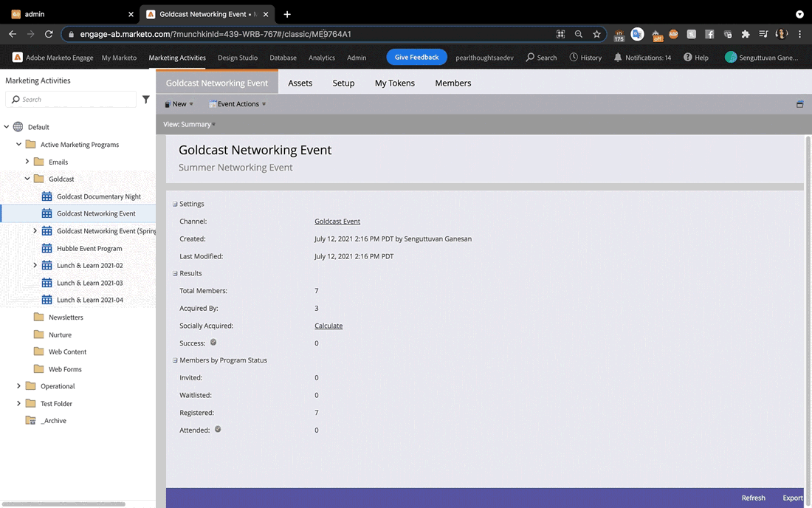
Task: Open the Goldcast Event channel link
Action: pyautogui.click(x=337, y=221)
